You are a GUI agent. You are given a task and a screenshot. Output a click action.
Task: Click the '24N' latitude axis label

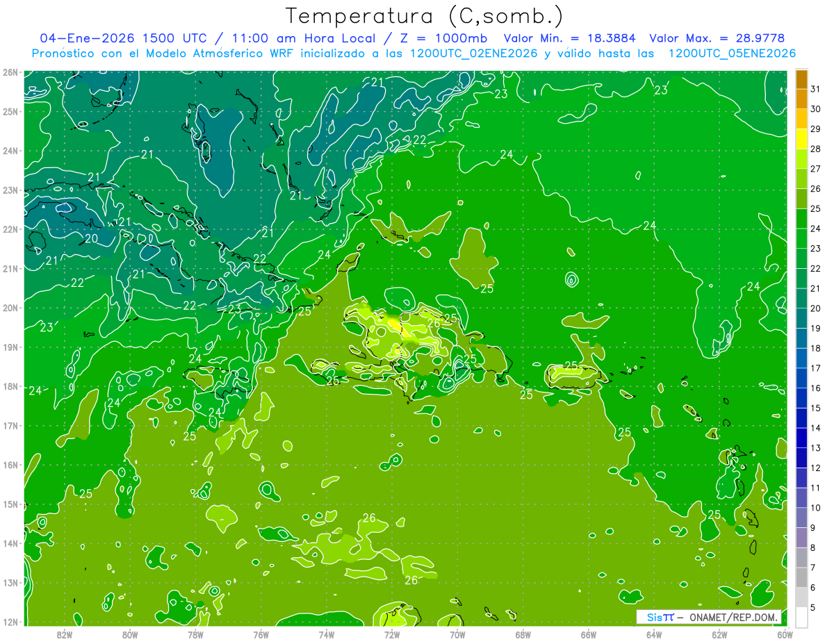point(10,151)
